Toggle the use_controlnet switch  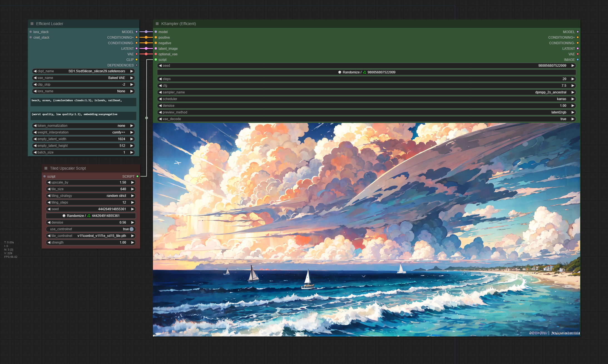tap(132, 229)
